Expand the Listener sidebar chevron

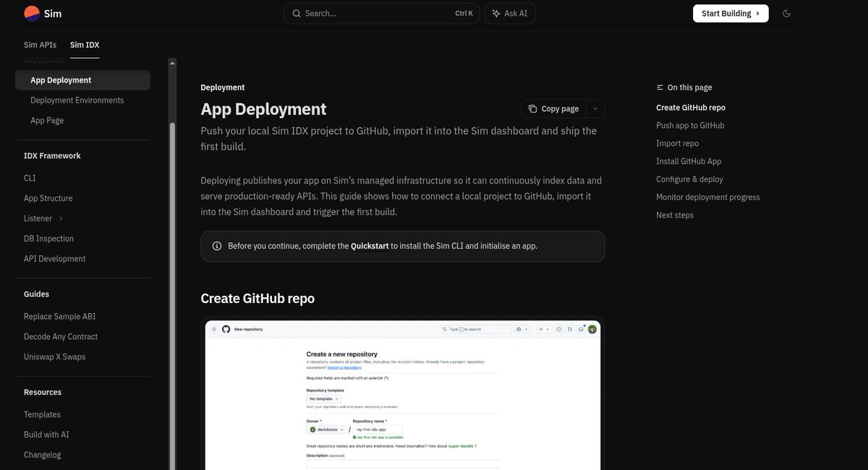pos(61,218)
